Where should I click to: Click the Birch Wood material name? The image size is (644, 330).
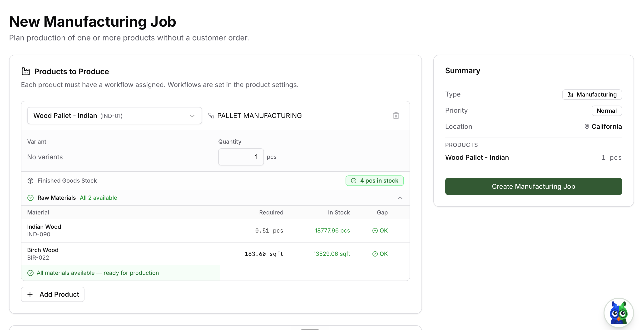[43, 250]
